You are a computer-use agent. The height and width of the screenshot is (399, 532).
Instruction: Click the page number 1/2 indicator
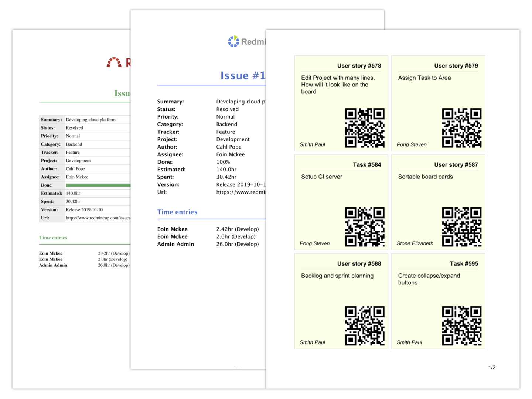click(492, 368)
